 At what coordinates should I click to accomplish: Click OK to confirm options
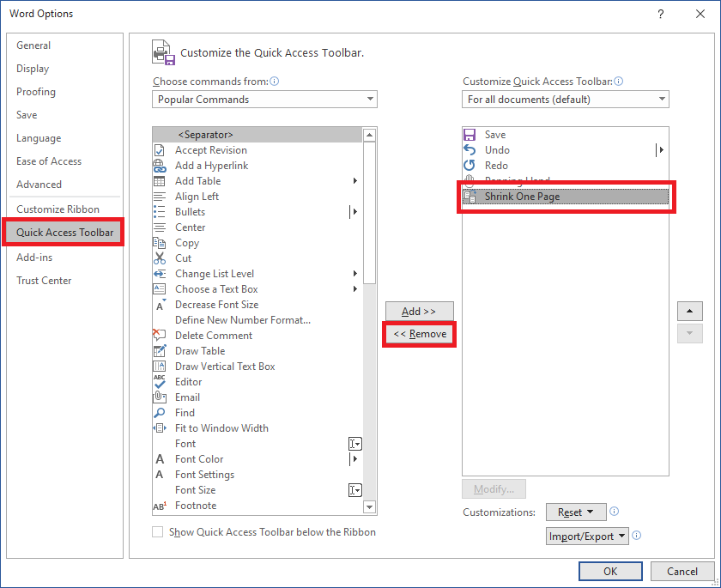coord(610,572)
